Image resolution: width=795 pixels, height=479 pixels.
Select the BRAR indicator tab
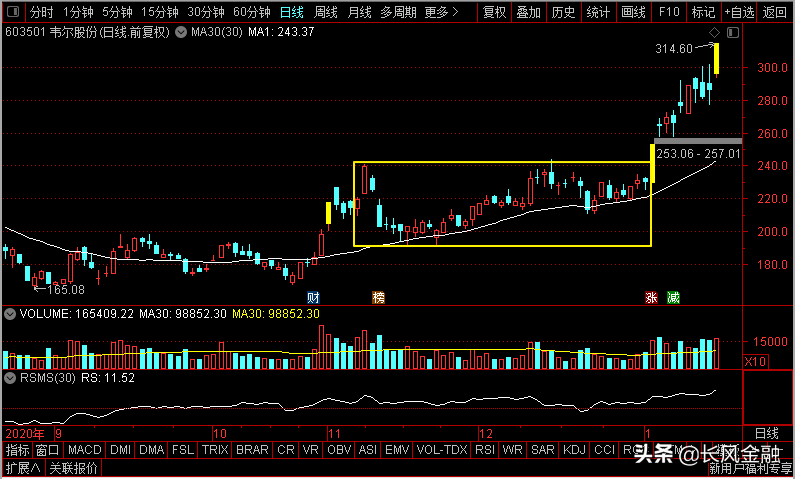pos(252,450)
